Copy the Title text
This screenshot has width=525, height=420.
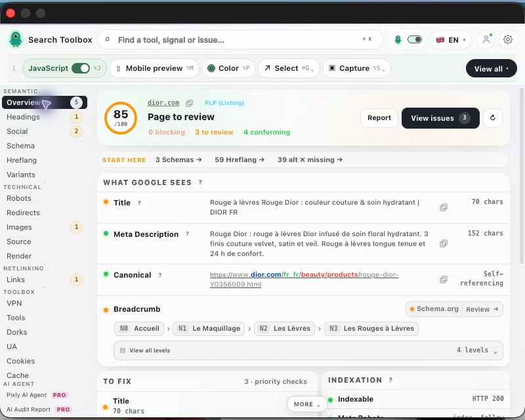(x=444, y=207)
